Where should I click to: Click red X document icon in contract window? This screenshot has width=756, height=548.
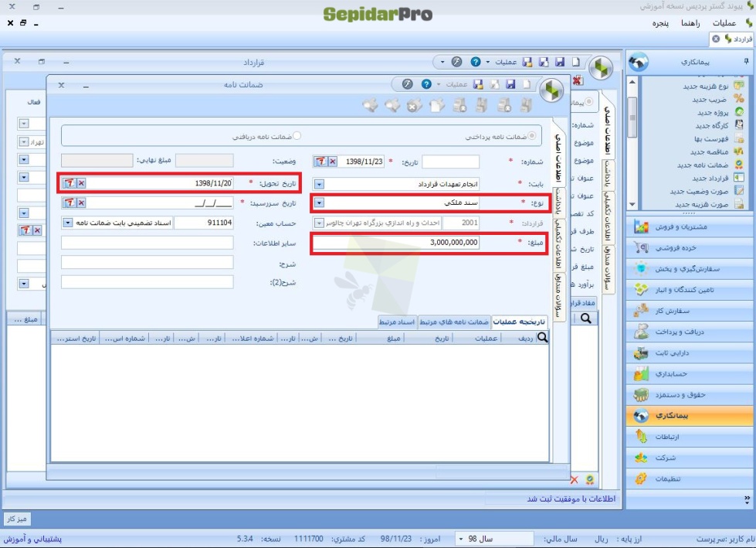(x=578, y=80)
